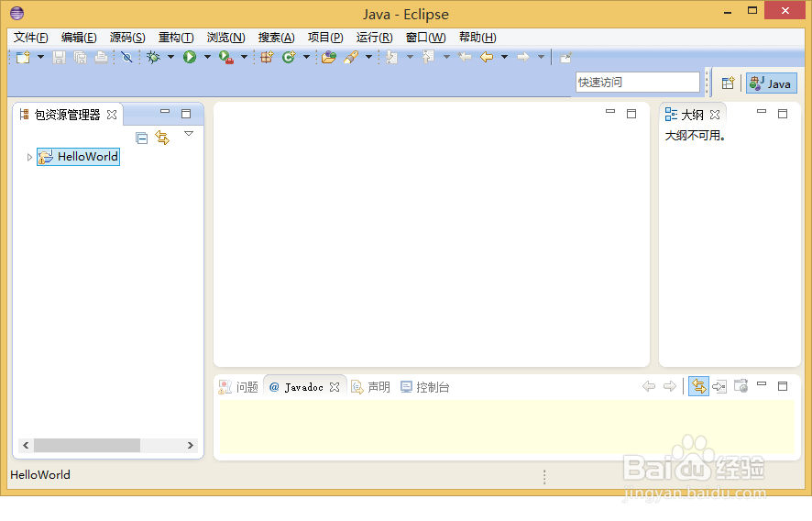Switch to the 问题 tab
The width and height of the screenshot is (812, 521).
point(238,387)
